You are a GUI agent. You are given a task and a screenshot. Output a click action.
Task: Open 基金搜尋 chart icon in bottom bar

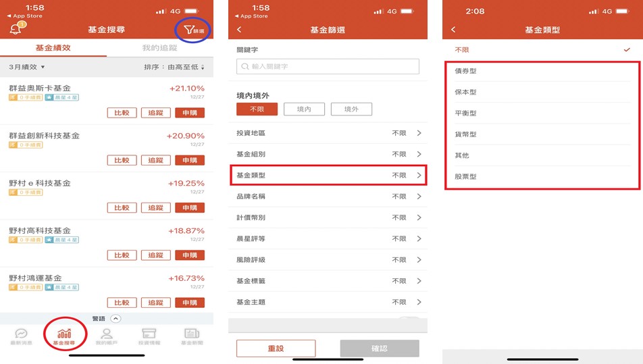click(65, 336)
